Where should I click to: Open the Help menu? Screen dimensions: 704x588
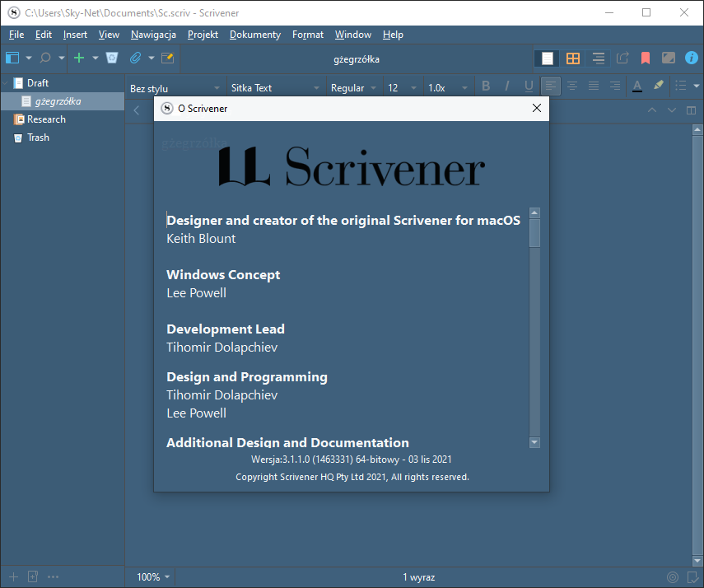click(x=393, y=35)
